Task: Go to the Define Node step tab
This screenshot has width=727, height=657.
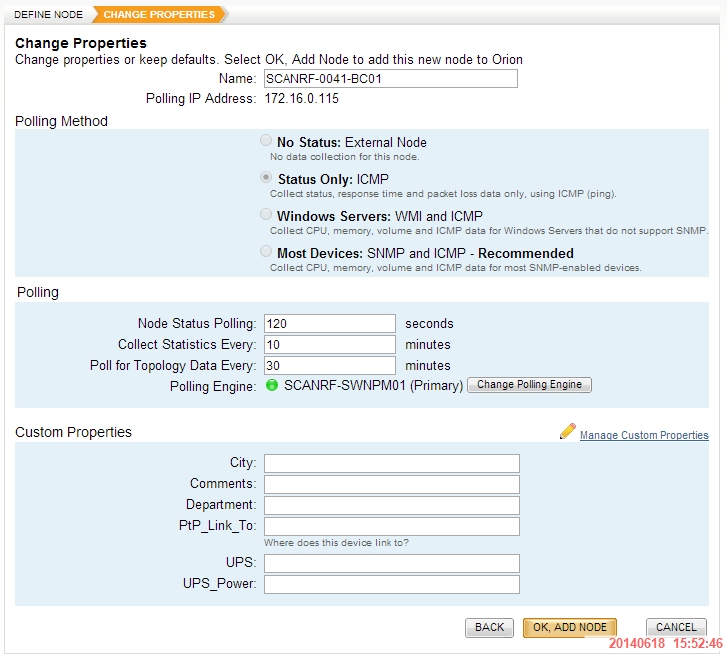Action: click(49, 14)
